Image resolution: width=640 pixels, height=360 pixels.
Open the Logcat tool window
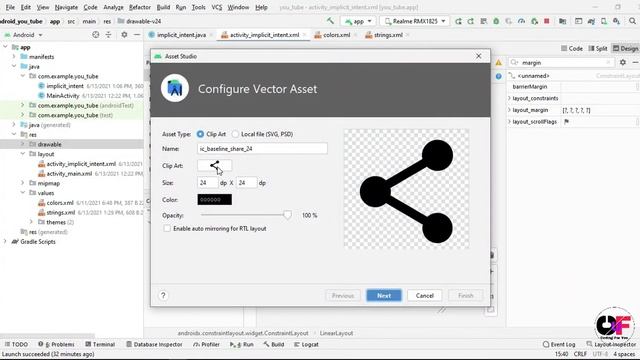coord(306,344)
